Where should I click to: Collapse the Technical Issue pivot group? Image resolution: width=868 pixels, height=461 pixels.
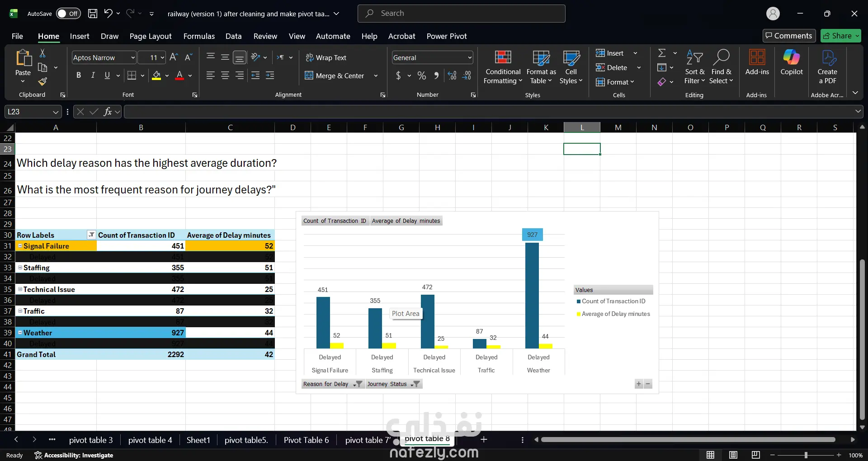pyautogui.click(x=20, y=289)
